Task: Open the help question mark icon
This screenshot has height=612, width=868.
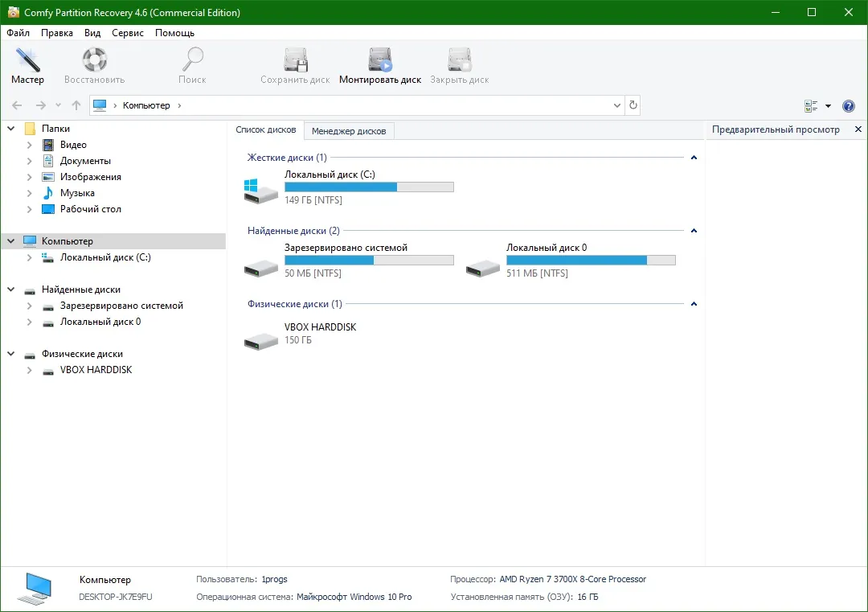Action: [849, 106]
